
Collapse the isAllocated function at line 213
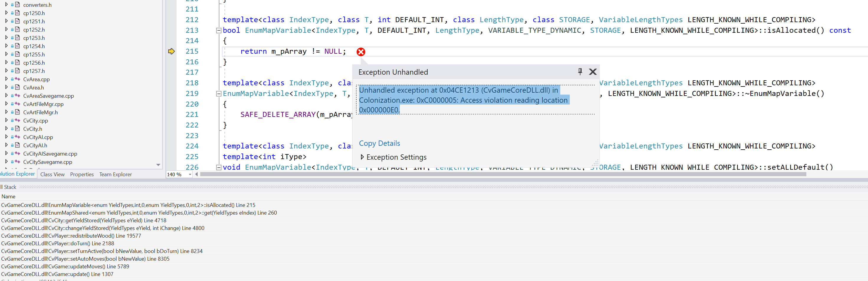tap(218, 30)
